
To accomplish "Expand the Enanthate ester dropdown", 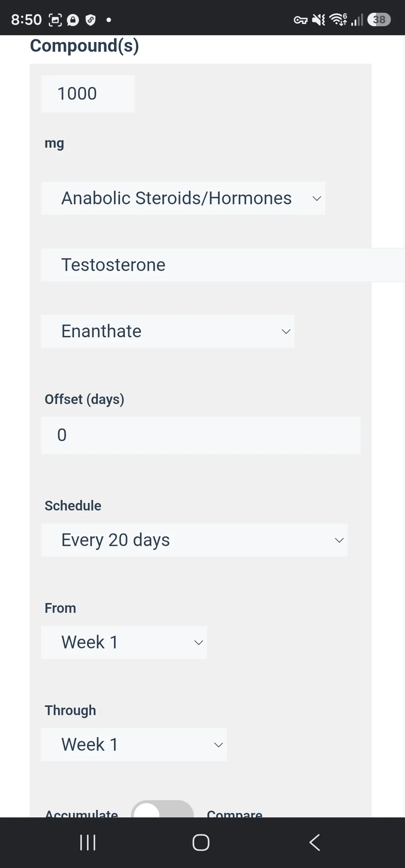I will 168,331.
